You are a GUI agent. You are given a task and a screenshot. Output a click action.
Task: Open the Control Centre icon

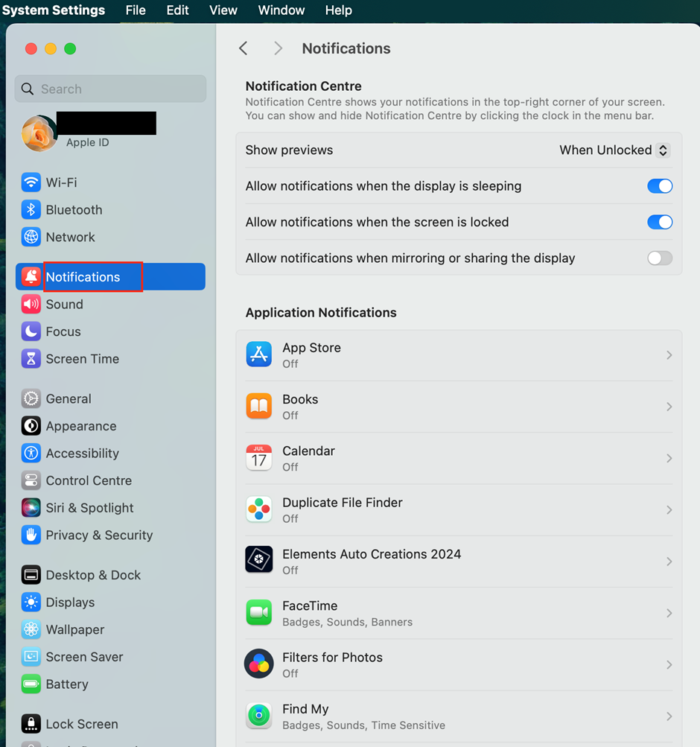coord(31,480)
